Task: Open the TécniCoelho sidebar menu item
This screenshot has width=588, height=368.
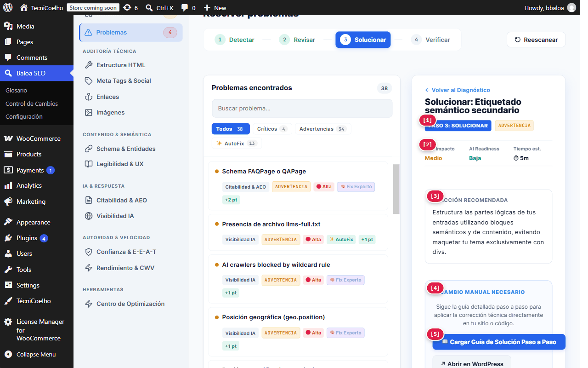Action: (37, 301)
